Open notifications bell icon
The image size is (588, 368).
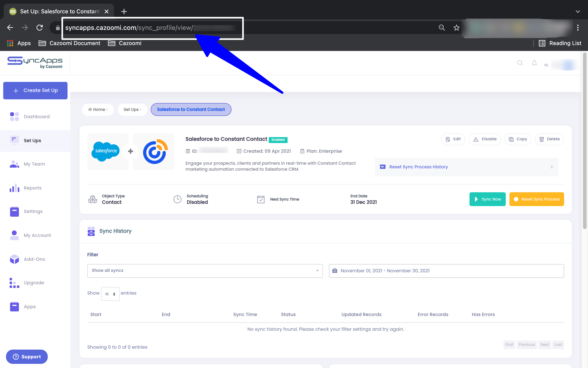coord(534,63)
